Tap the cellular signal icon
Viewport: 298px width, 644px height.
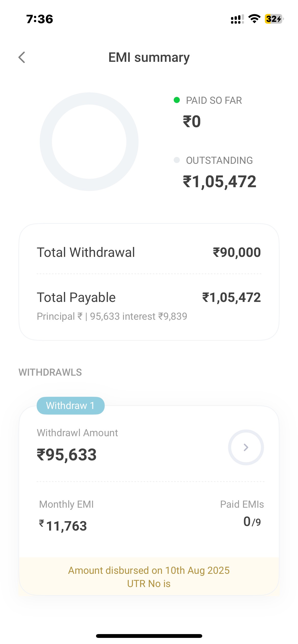(237, 19)
